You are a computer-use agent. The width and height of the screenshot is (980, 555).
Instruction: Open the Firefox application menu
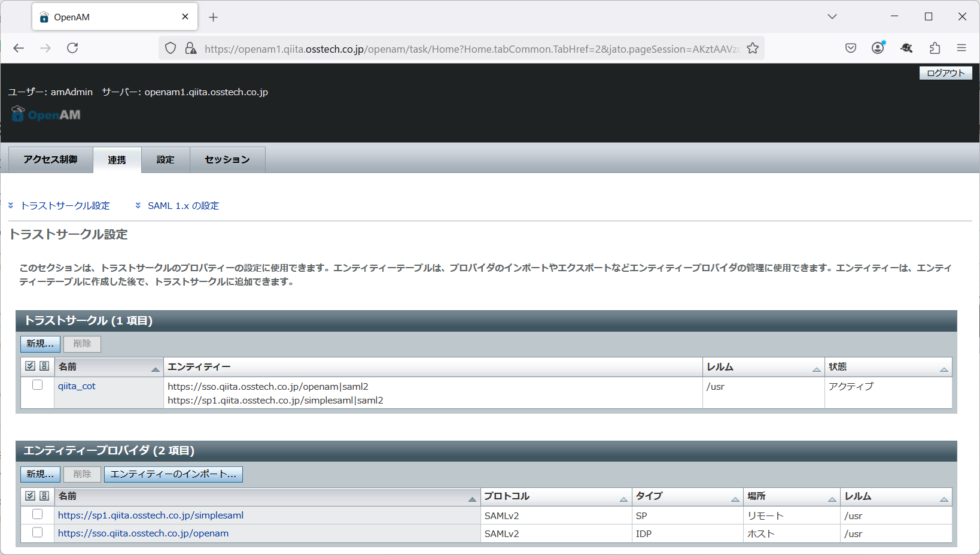[x=962, y=48]
